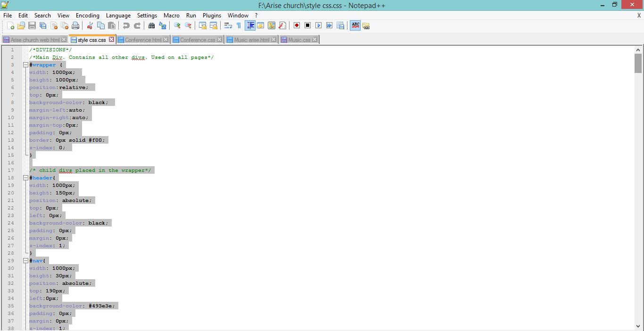Start macro recording with red circle icon
Image resolution: width=644 pixels, height=331 pixels.
click(297, 25)
